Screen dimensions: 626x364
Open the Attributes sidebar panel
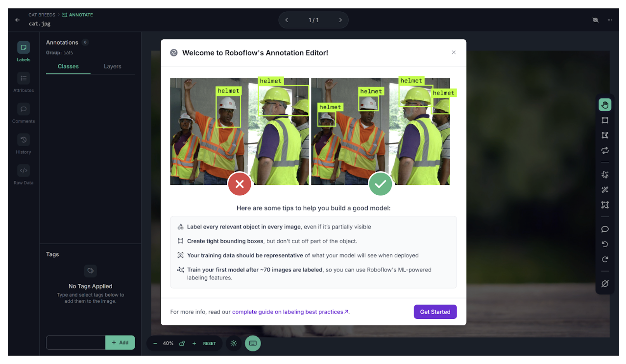[x=24, y=83]
